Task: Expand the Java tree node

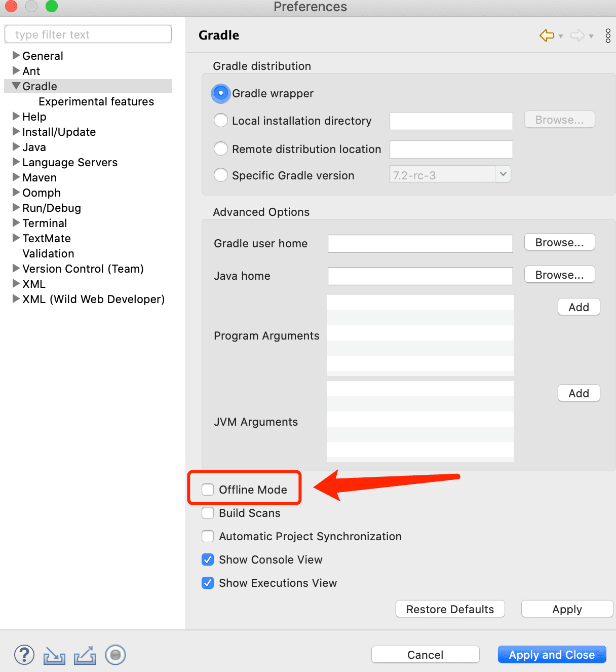Action: click(16, 146)
